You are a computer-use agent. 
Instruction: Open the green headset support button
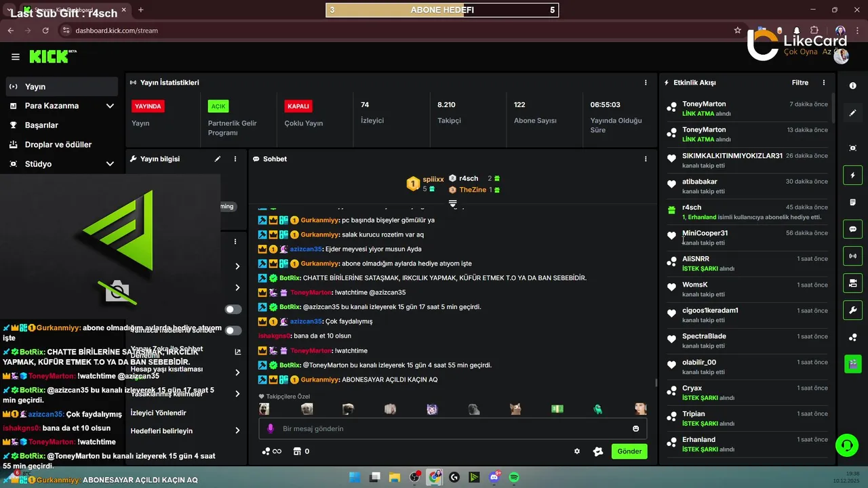847,445
